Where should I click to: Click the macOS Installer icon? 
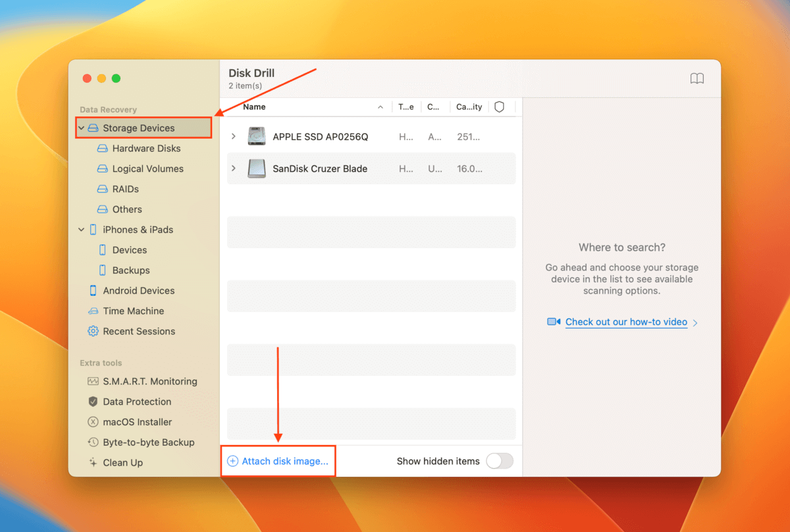tap(93, 423)
